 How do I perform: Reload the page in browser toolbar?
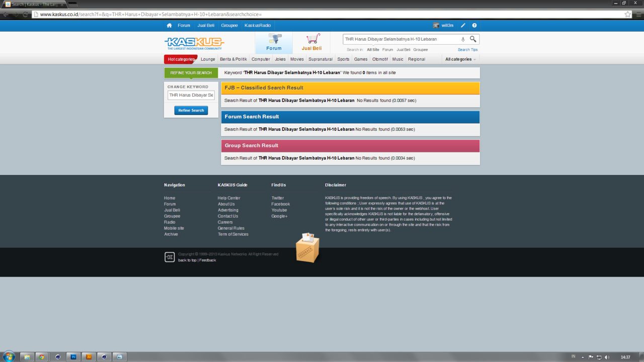pos(25,14)
